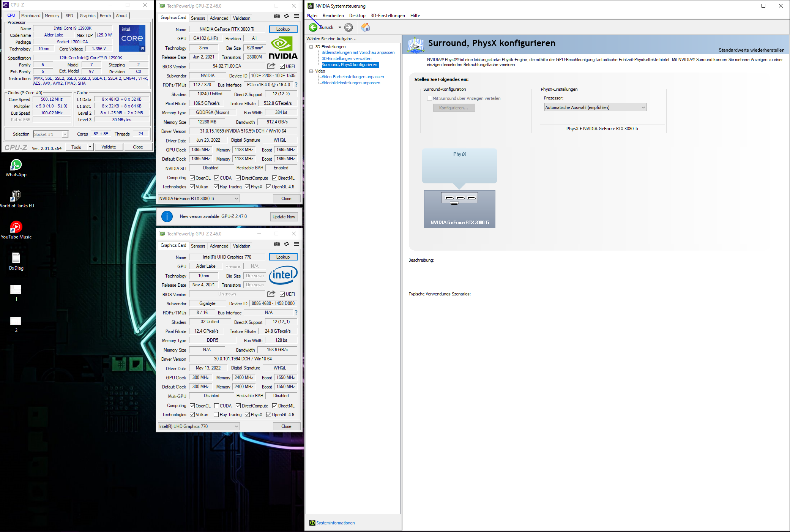This screenshot has width=790, height=532.
Task: Open hamburger menu in RTX 3080 Ti GPU-Z
Action: click(296, 16)
